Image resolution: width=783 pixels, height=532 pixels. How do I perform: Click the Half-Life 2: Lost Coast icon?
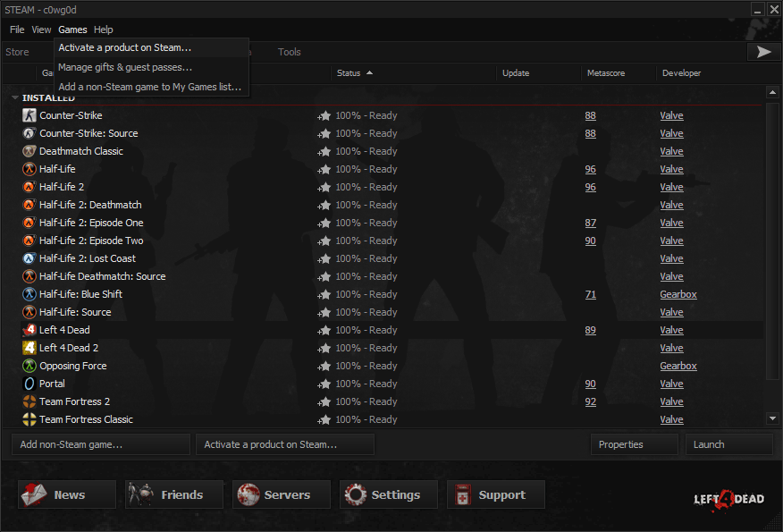pyautogui.click(x=29, y=258)
